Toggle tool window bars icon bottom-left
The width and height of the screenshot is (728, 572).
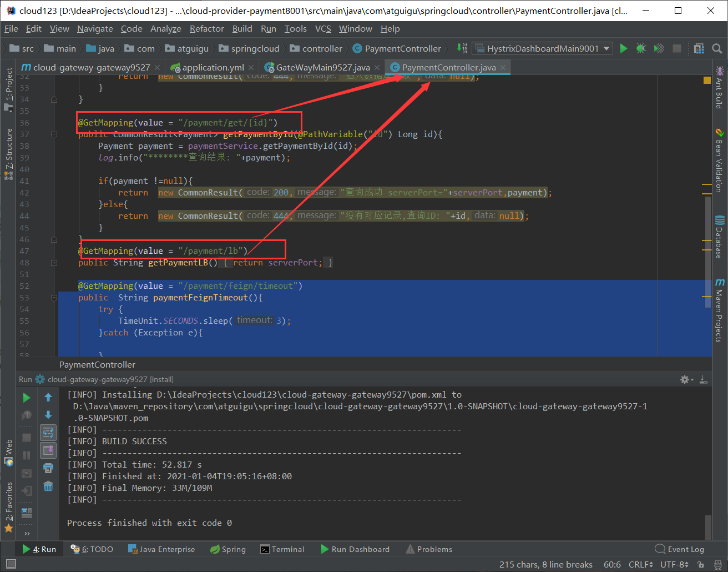click(x=11, y=564)
